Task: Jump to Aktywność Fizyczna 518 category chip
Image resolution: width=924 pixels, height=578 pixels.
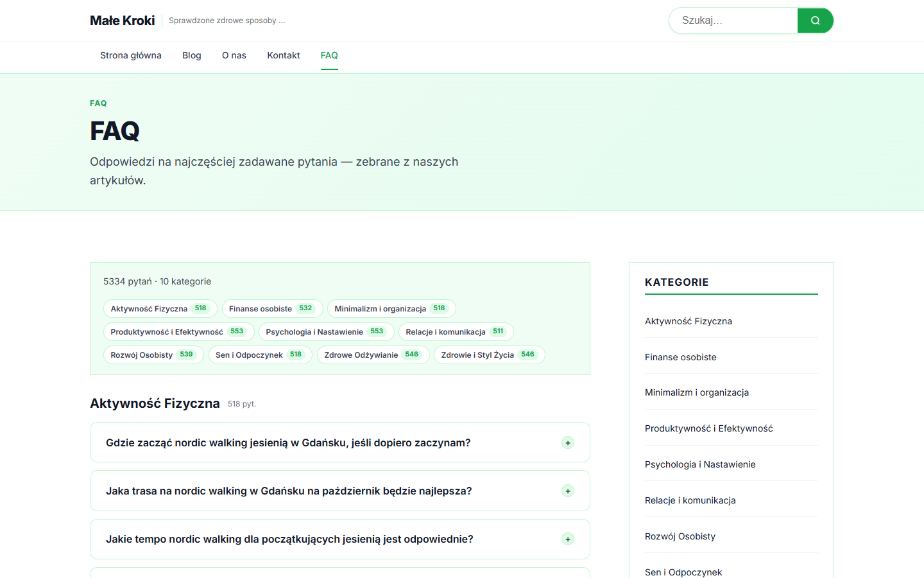Action: pos(160,309)
